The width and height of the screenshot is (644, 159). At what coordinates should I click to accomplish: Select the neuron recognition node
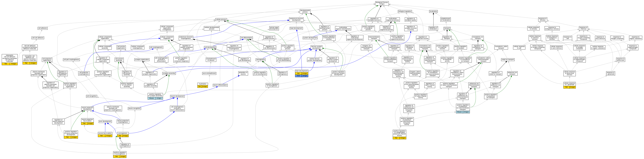(135, 108)
